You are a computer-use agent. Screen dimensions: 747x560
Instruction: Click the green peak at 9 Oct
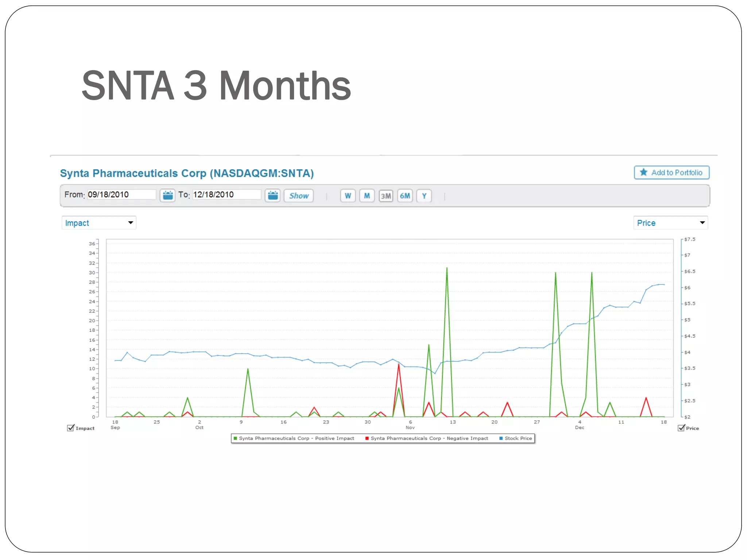248,369
